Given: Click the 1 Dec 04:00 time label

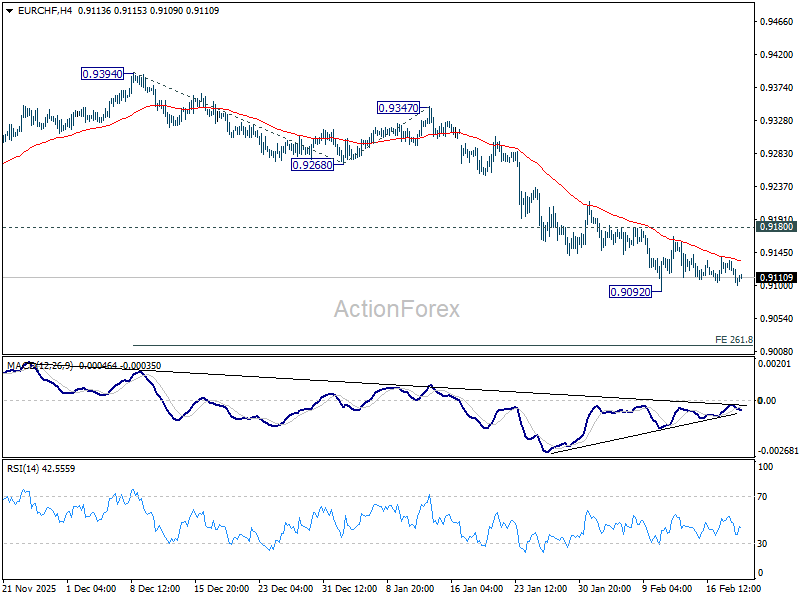Looking at the screenshot, I should point(91,588).
